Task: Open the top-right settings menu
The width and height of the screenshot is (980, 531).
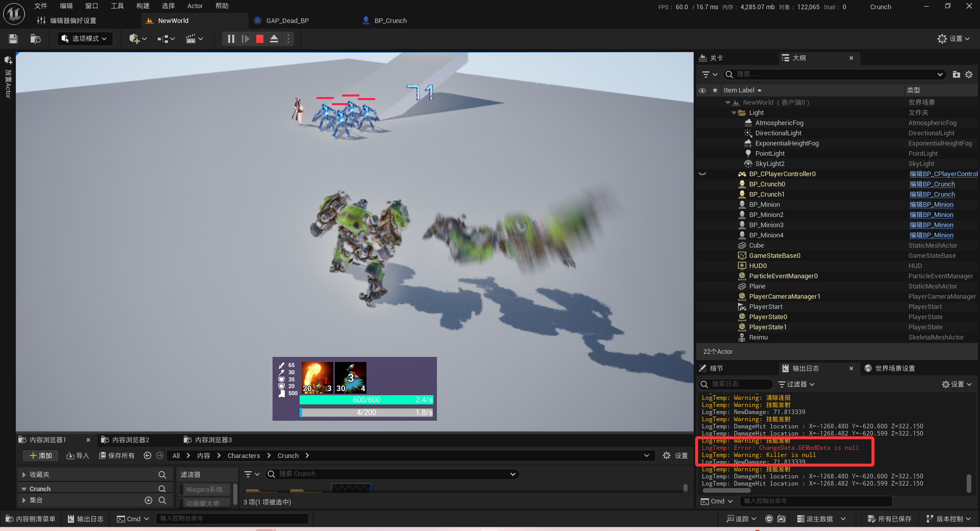Action: 953,39
